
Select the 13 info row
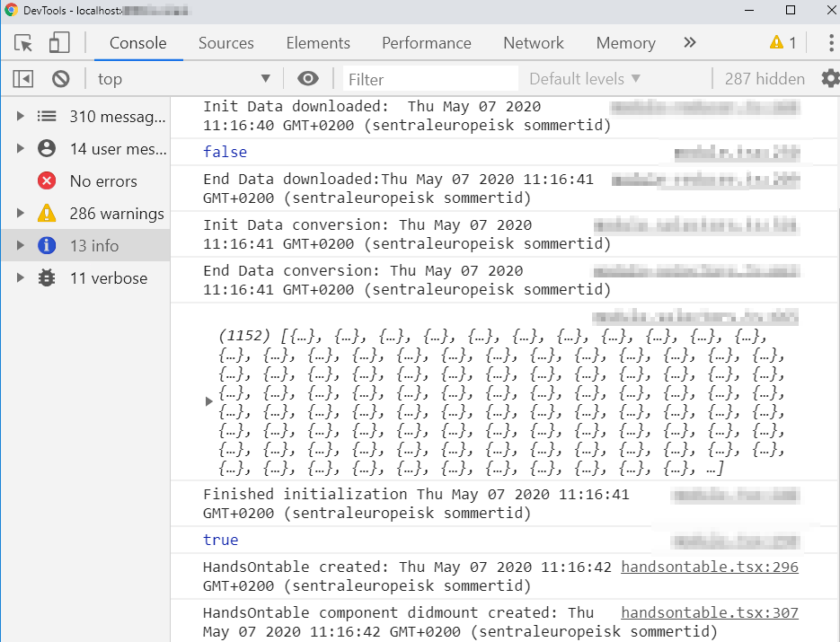85,245
